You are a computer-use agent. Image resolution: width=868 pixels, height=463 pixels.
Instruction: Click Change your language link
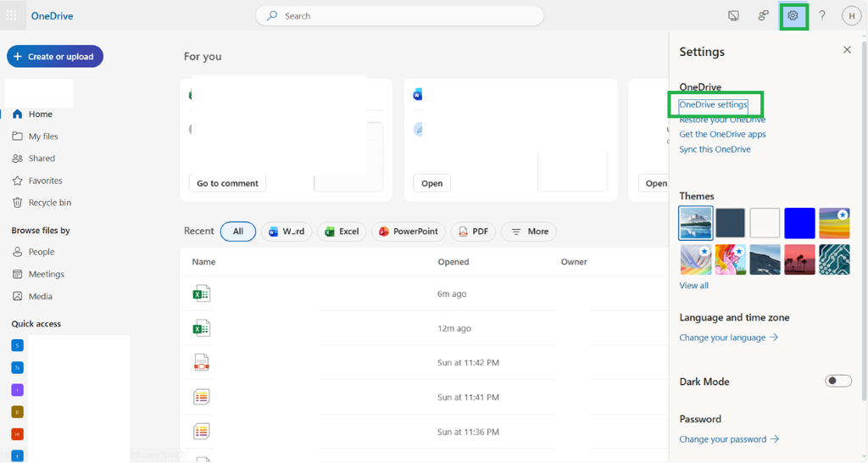point(728,337)
